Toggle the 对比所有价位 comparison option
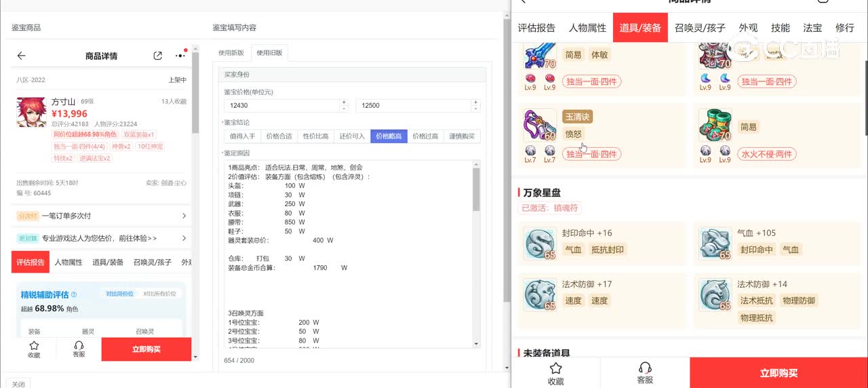Image resolution: width=868 pixels, height=388 pixels. click(x=159, y=294)
